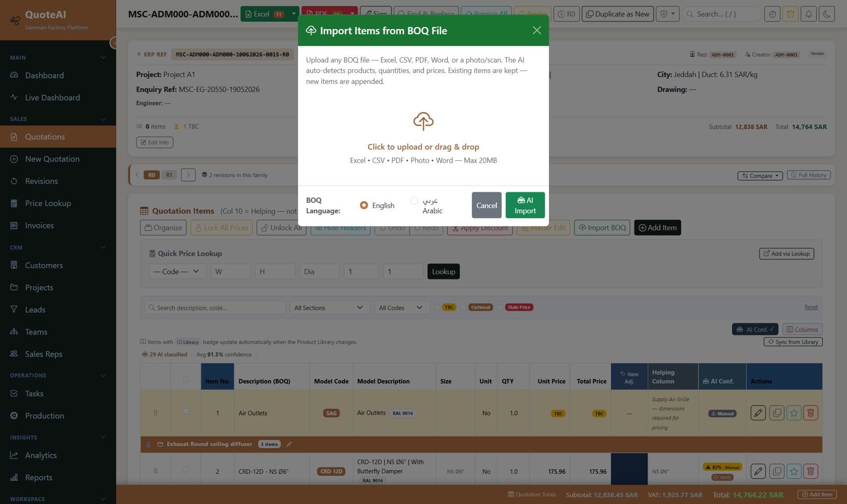
Task: Edit the Air Outlets row with pencil icon
Action: [758, 413]
